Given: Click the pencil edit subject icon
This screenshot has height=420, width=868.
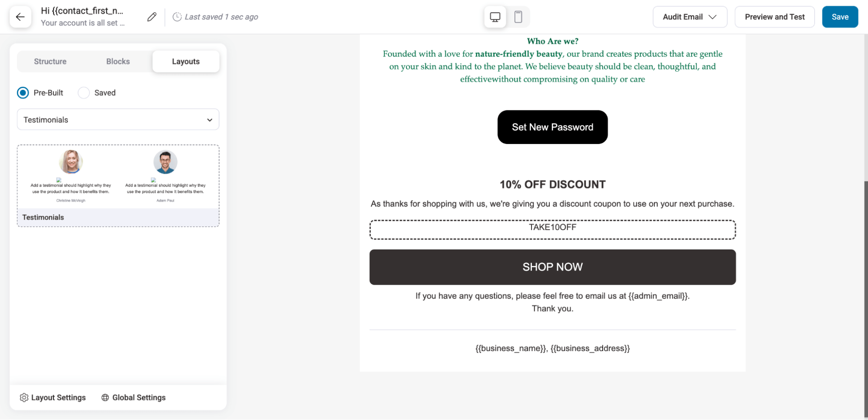Looking at the screenshot, I should pyautogui.click(x=152, y=17).
